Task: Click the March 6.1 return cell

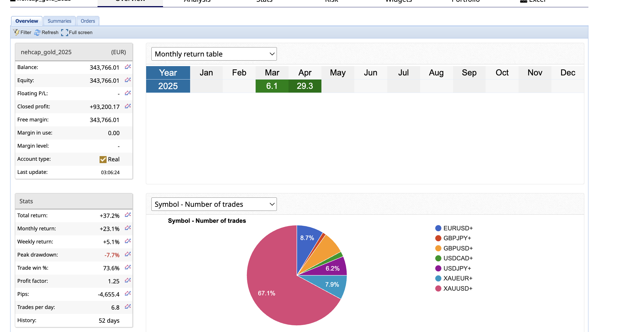Action: (x=272, y=86)
